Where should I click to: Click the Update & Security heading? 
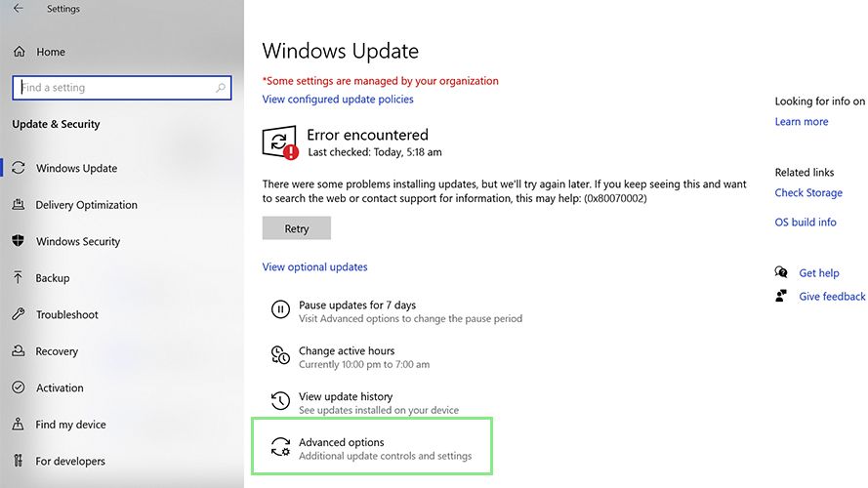pyautogui.click(x=56, y=124)
